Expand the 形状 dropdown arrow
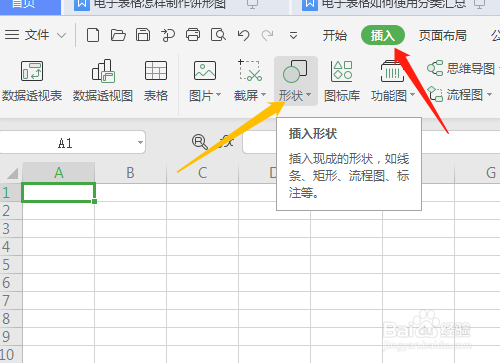Viewport: 500px width, 363px height. (x=308, y=95)
